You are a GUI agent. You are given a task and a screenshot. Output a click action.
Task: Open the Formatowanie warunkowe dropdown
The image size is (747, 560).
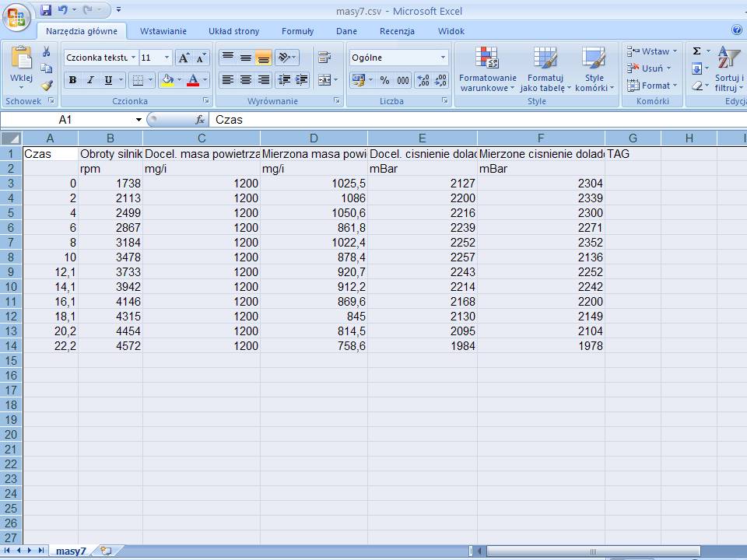pyautogui.click(x=487, y=69)
